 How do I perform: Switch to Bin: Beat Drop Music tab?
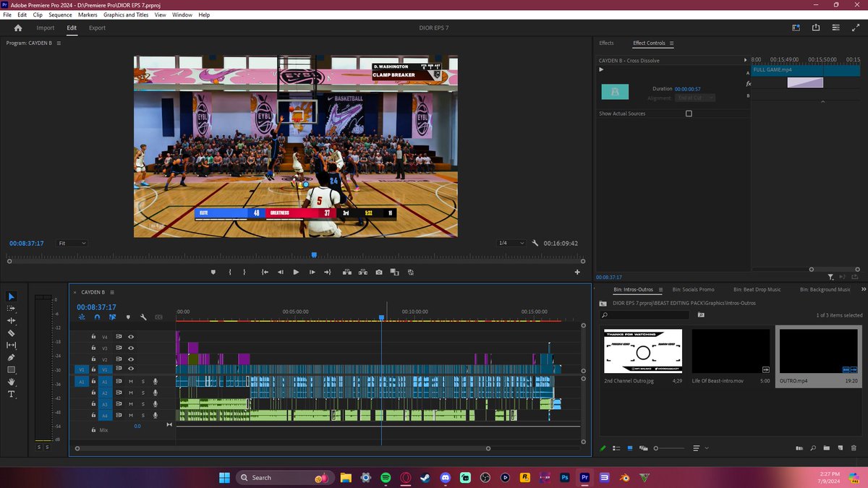click(x=757, y=290)
